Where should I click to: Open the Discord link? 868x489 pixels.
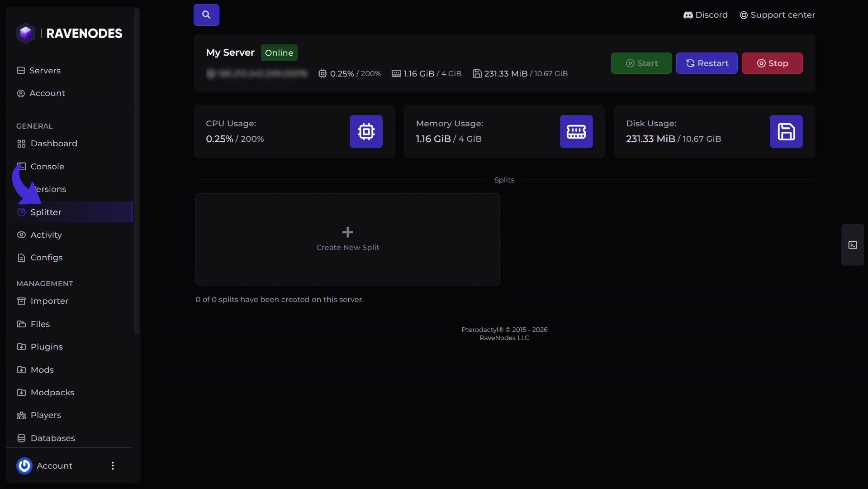pos(706,15)
